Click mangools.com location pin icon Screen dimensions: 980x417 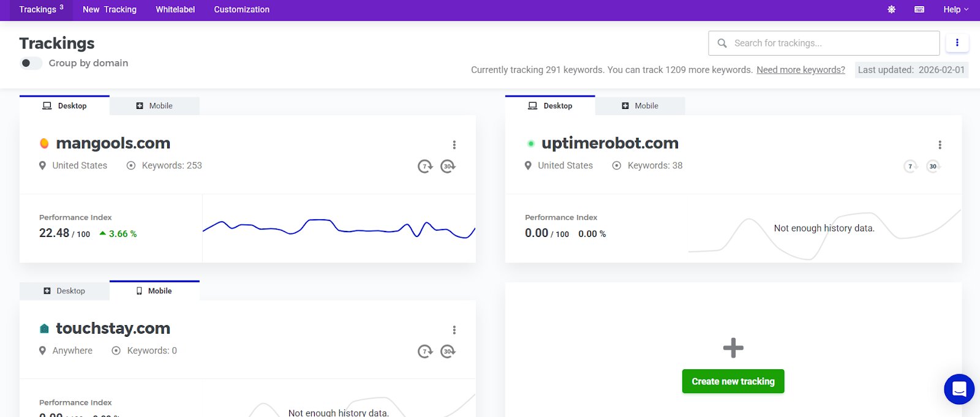[42, 165]
